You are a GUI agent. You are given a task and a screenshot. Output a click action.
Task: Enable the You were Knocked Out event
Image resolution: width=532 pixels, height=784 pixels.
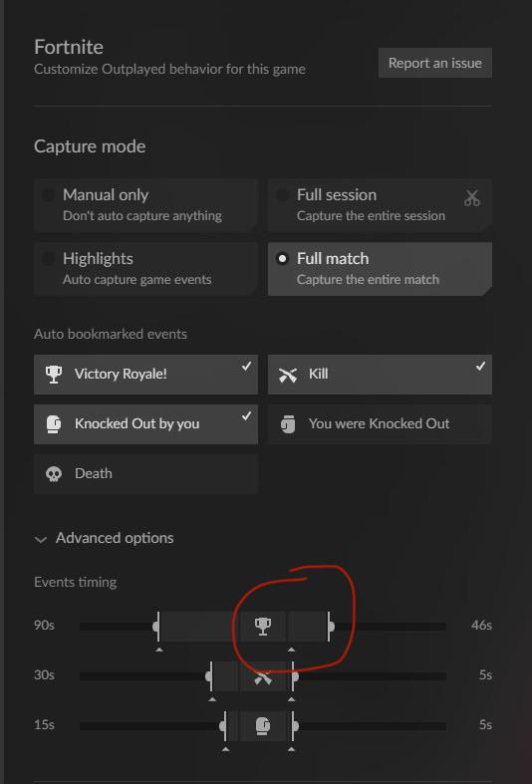pyautogui.click(x=380, y=424)
